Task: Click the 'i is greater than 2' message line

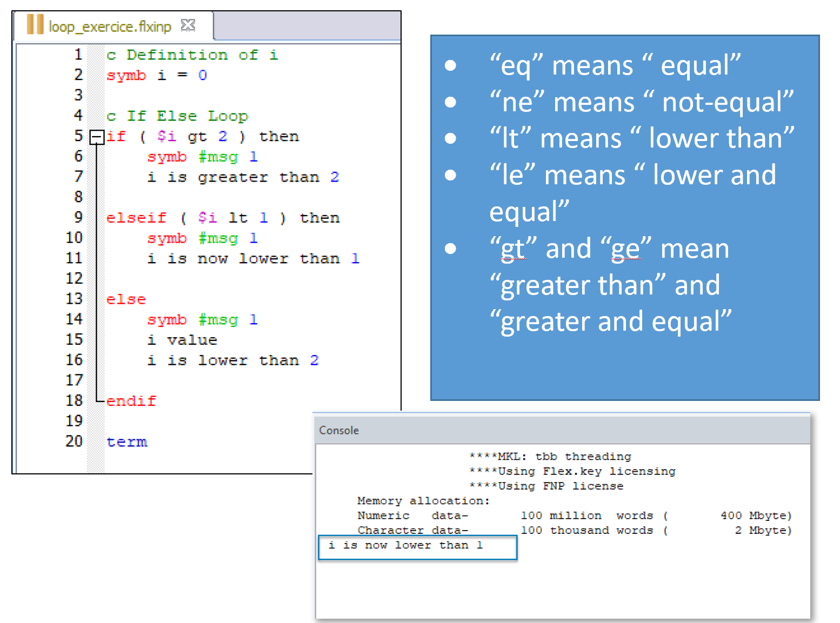Action: 243,177
